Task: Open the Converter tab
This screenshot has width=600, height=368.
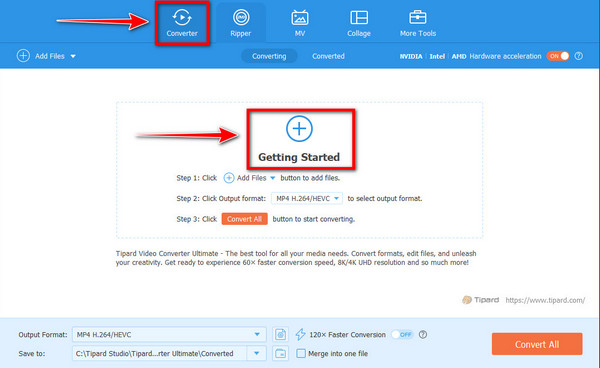Action: [x=182, y=23]
